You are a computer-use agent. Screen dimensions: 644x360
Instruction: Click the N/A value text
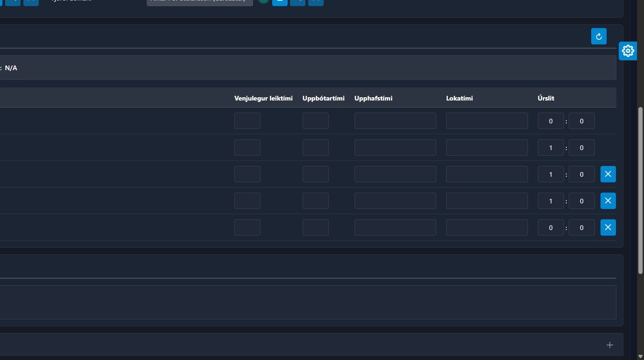(x=11, y=68)
